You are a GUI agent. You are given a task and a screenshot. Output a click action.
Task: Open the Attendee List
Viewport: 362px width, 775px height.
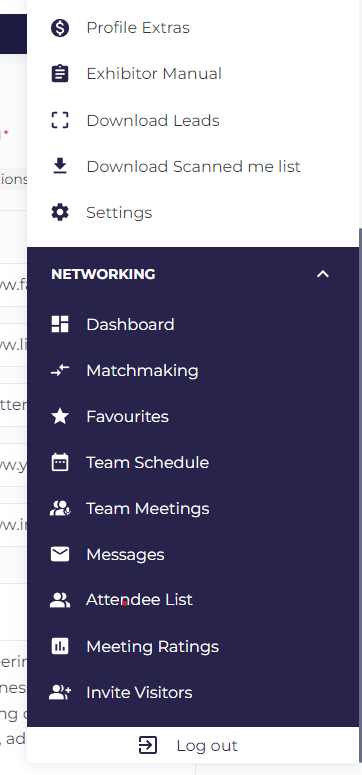point(193,600)
